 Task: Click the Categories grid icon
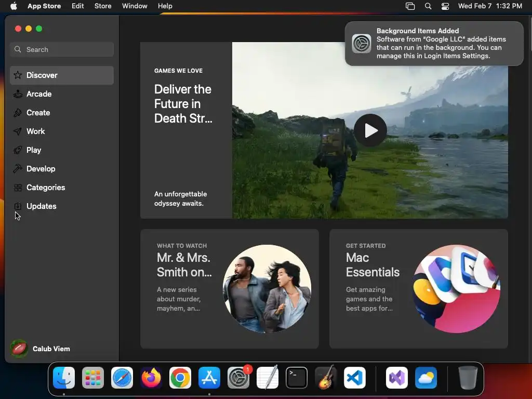tap(18, 187)
